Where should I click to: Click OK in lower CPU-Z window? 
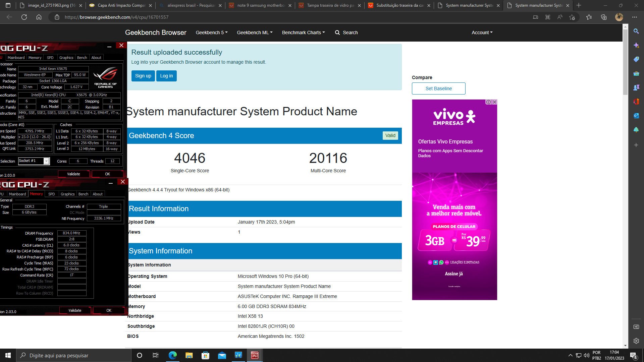pos(109,310)
